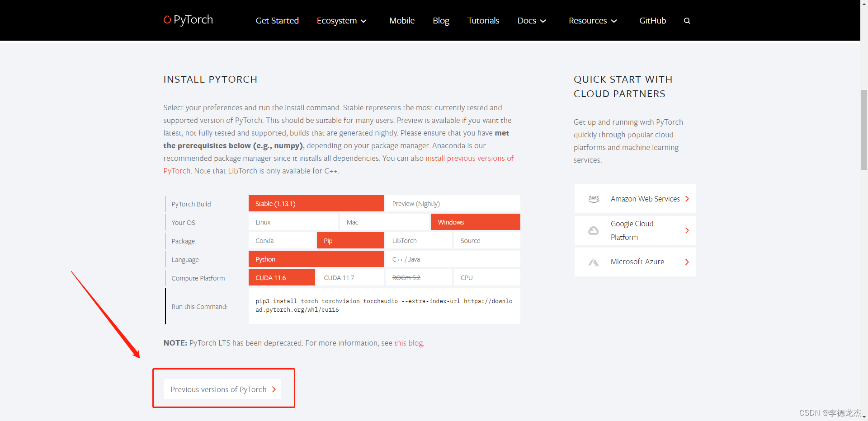
Task: Follow the 'this blog' link
Action: tap(409, 343)
